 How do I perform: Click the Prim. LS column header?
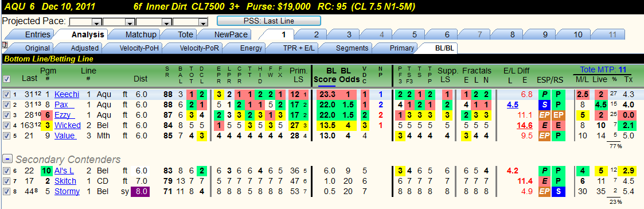pyautogui.click(x=298, y=75)
